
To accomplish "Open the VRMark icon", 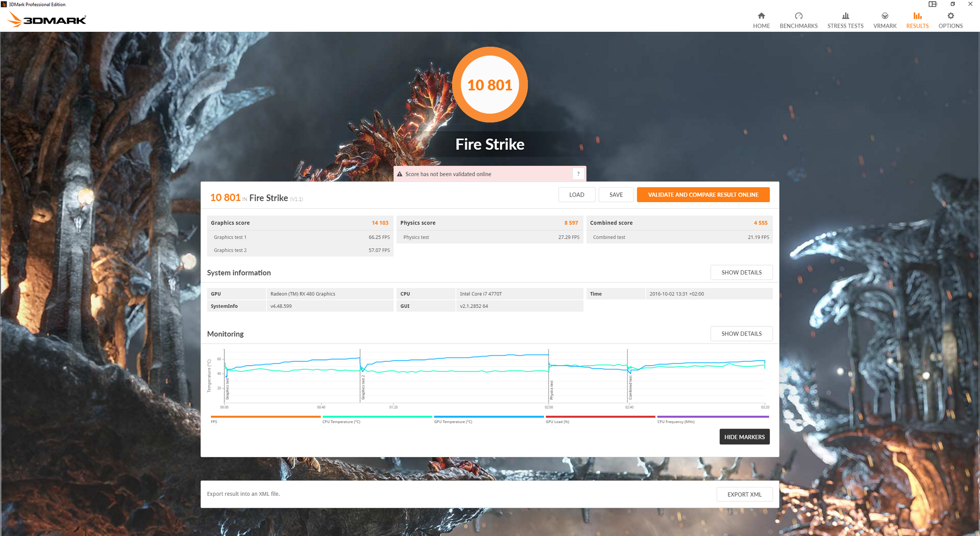I will (x=884, y=16).
